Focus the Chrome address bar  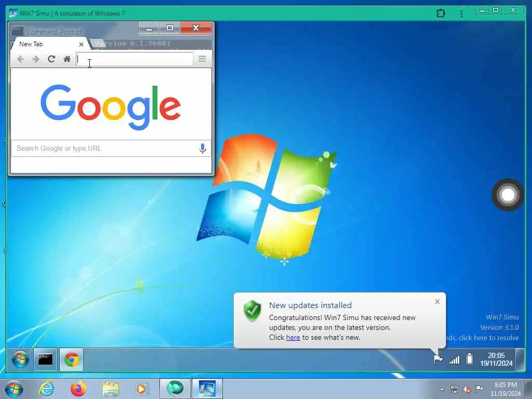[135, 59]
